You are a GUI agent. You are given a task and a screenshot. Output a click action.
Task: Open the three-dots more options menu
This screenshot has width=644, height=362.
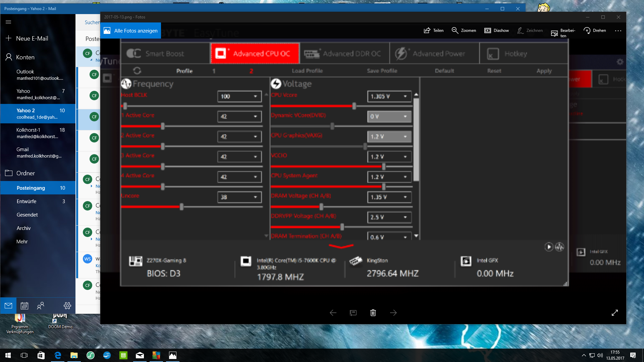[x=618, y=31]
